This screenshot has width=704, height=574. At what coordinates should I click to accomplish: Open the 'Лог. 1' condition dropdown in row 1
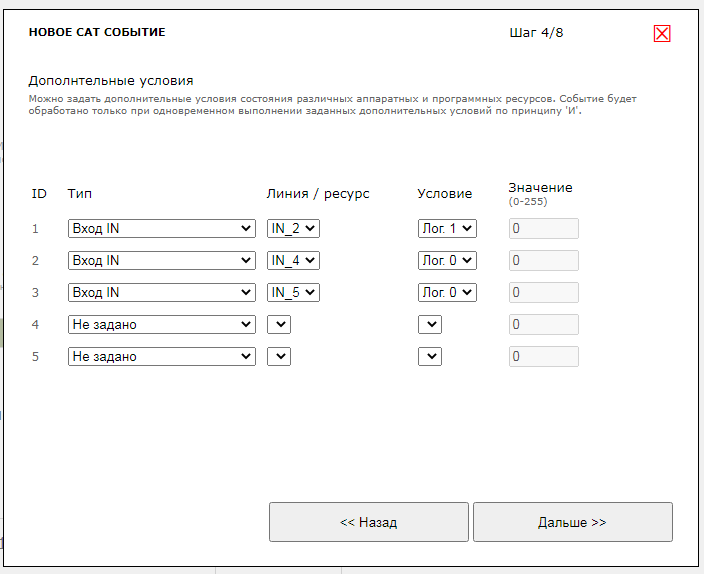(x=447, y=229)
